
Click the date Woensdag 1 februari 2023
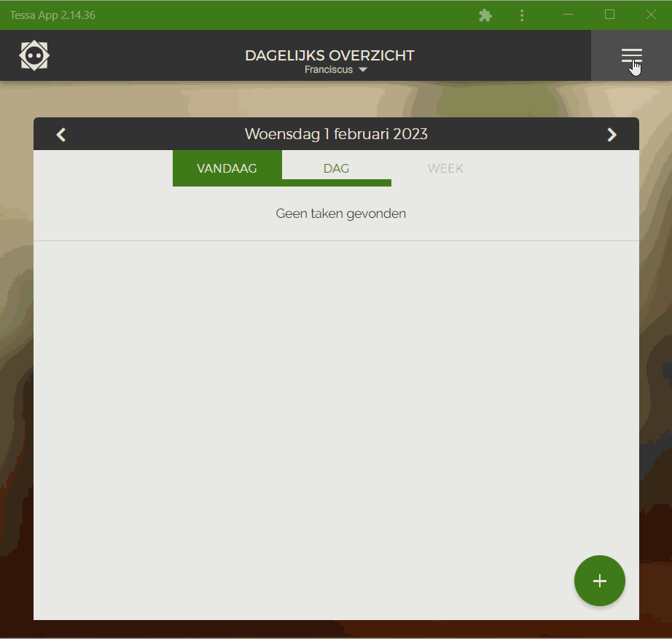tap(336, 134)
